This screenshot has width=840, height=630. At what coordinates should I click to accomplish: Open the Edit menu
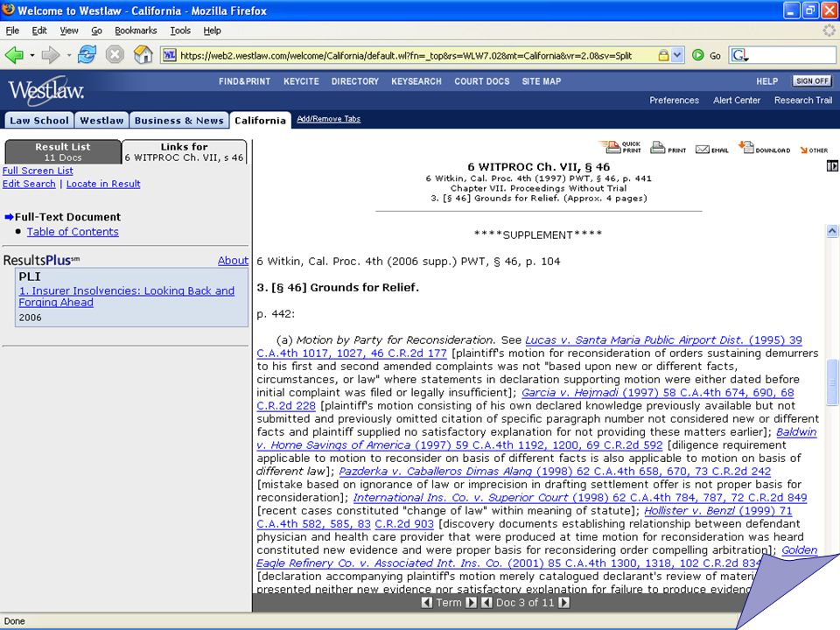[39, 31]
